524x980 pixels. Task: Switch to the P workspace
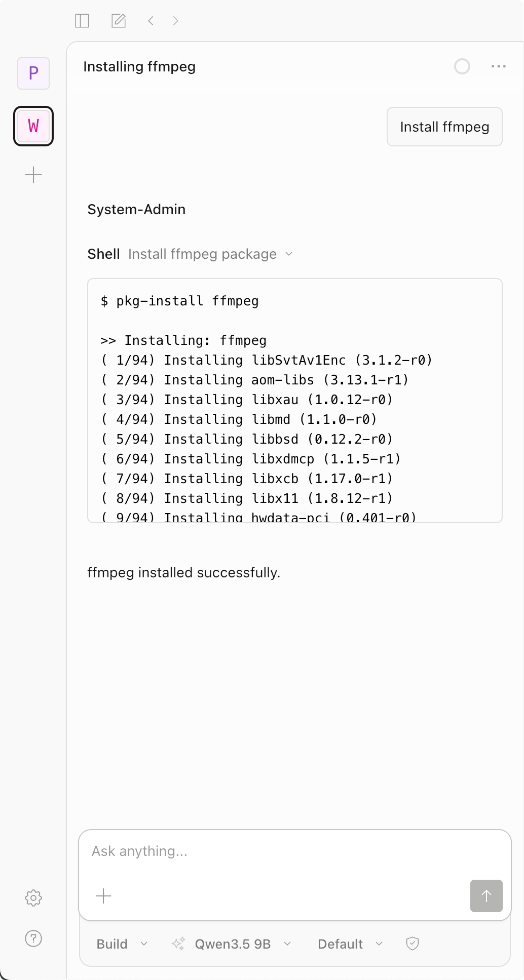pyautogui.click(x=33, y=74)
